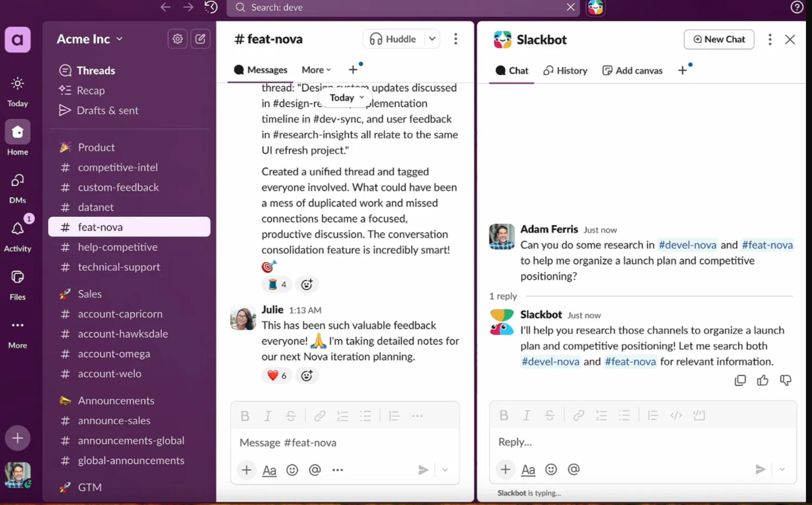812x505 pixels.
Task: Add a reaction to Julie's message
Action: 307,375
